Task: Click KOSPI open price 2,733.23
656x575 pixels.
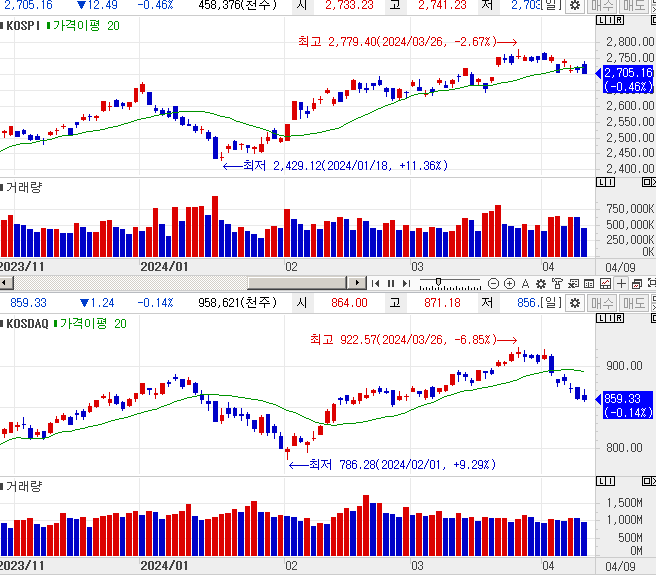Action: pyautogui.click(x=349, y=5)
